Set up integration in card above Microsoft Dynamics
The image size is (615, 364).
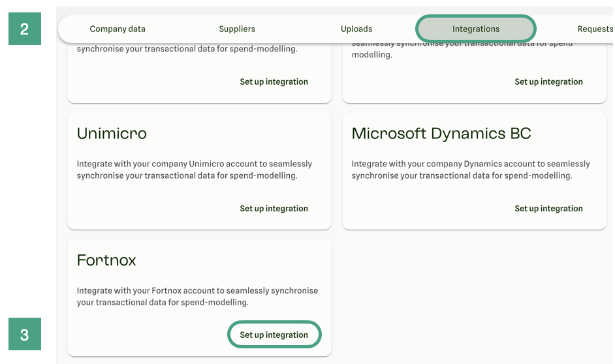point(548,82)
